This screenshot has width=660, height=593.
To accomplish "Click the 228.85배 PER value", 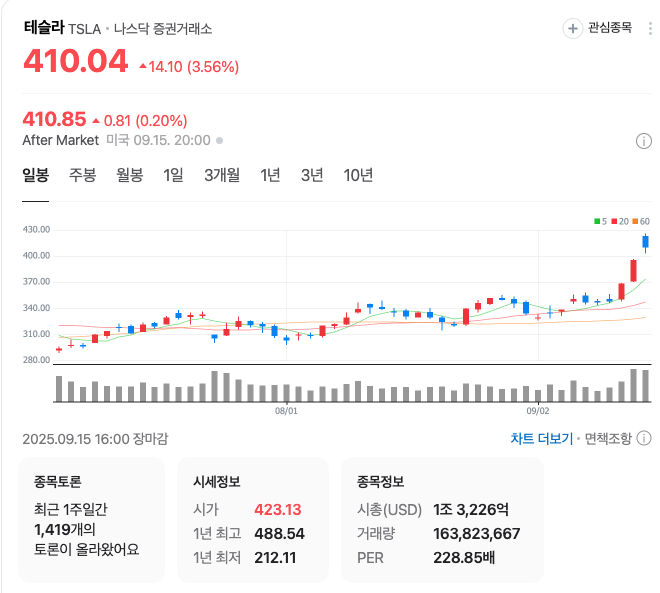I will 464,558.
